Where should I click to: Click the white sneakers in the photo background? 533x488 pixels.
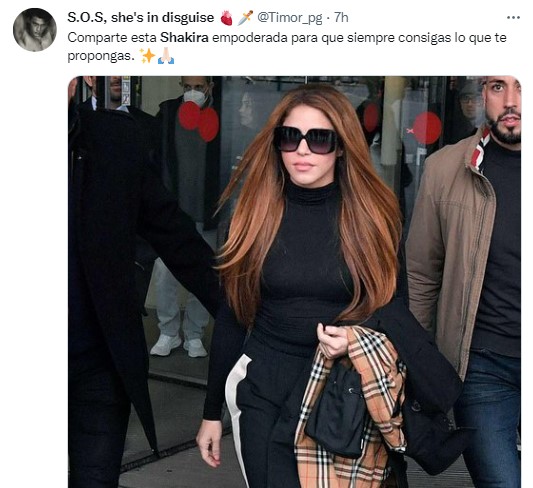(179, 345)
